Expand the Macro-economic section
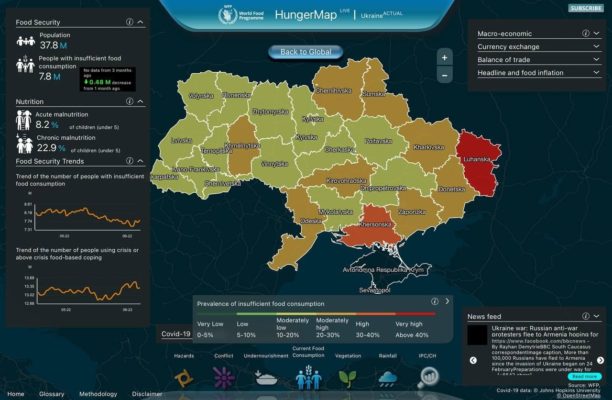Viewport: 612px width, 400px height. (596, 33)
